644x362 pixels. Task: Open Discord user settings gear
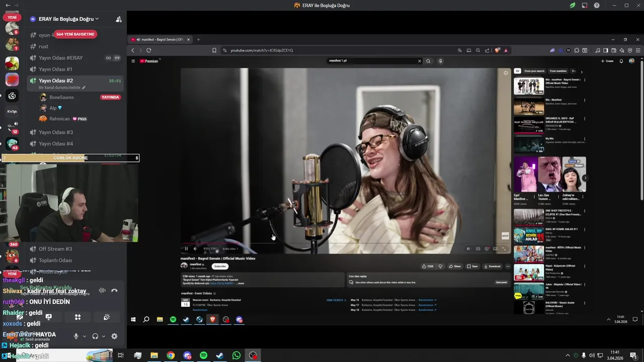[114, 336]
